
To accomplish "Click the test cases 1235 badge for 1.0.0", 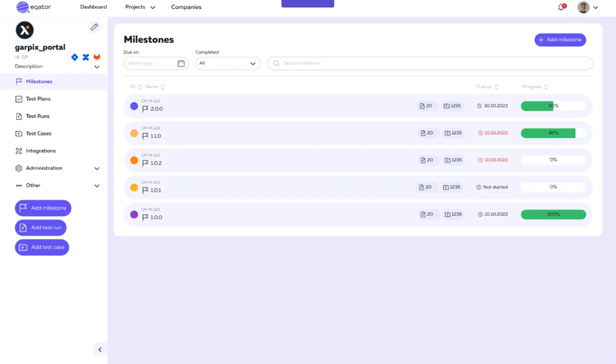I will coord(453,215).
